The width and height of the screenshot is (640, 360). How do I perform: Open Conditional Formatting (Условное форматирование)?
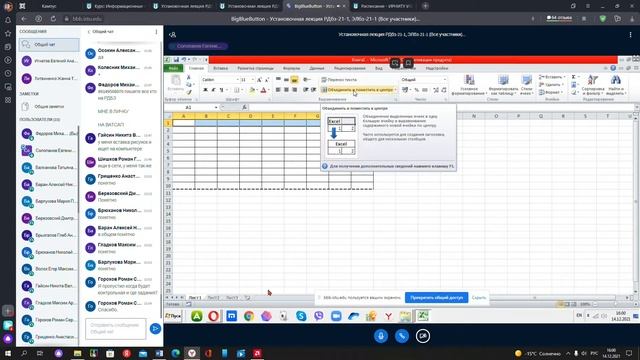point(469,85)
